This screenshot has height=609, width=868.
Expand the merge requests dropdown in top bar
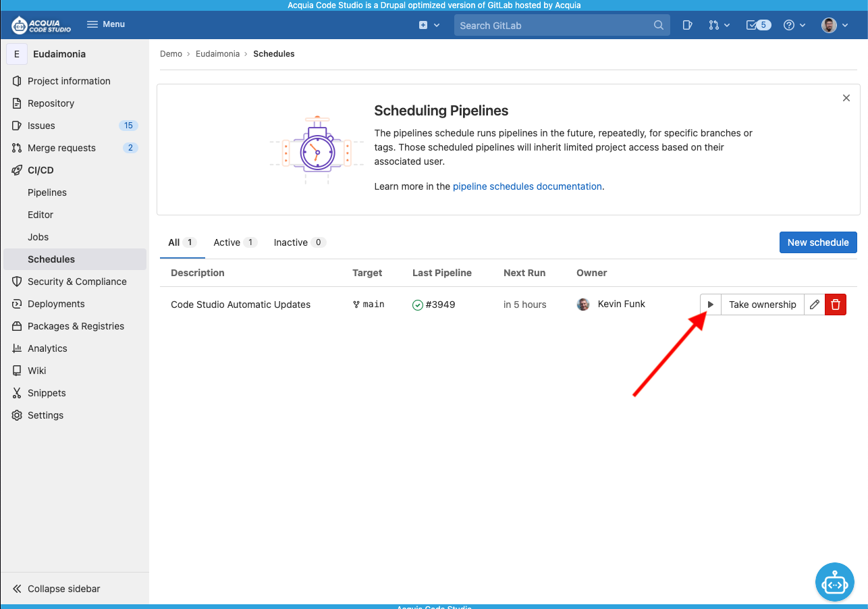[x=720, y=25]
